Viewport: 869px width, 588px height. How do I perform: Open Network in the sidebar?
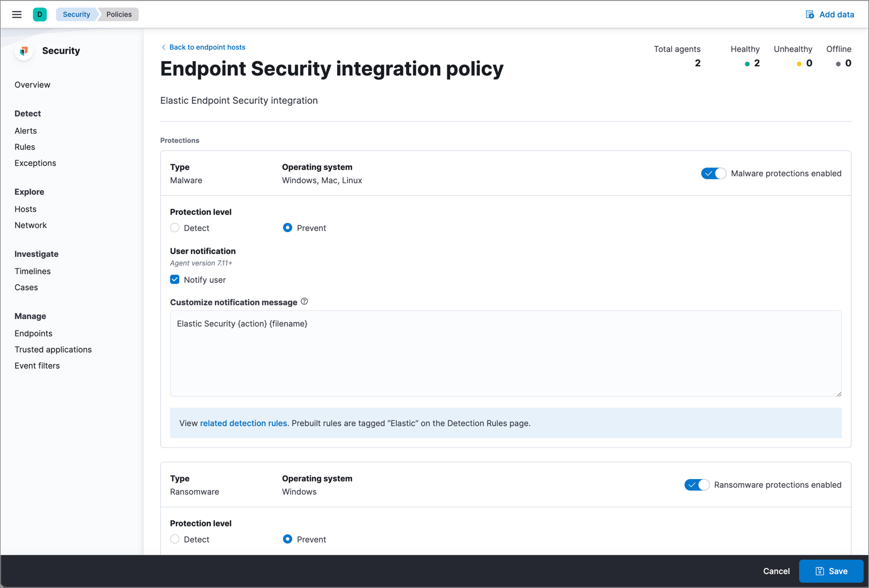tap(31, 225)
